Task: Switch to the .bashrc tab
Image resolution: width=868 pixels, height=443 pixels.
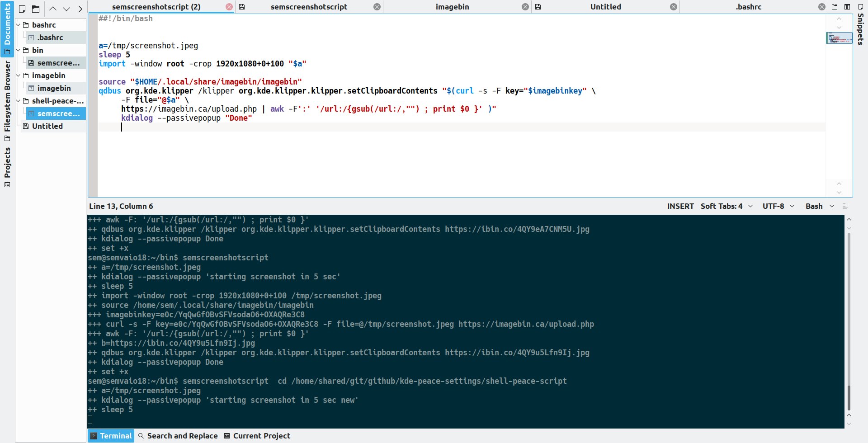Action: pos(748,7)
